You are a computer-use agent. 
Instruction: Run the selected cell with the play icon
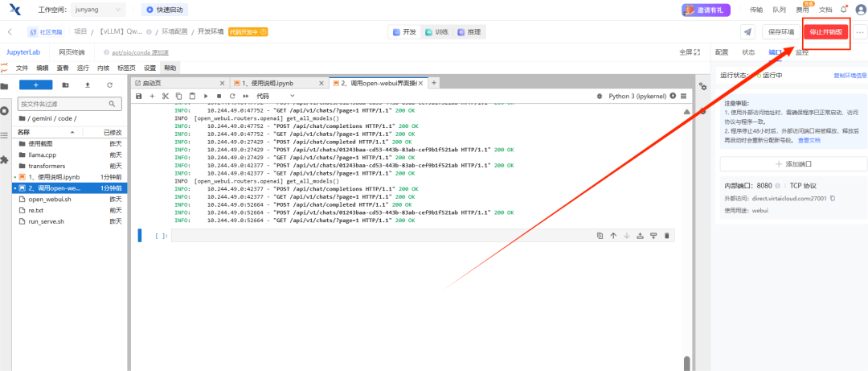(206, 96)
